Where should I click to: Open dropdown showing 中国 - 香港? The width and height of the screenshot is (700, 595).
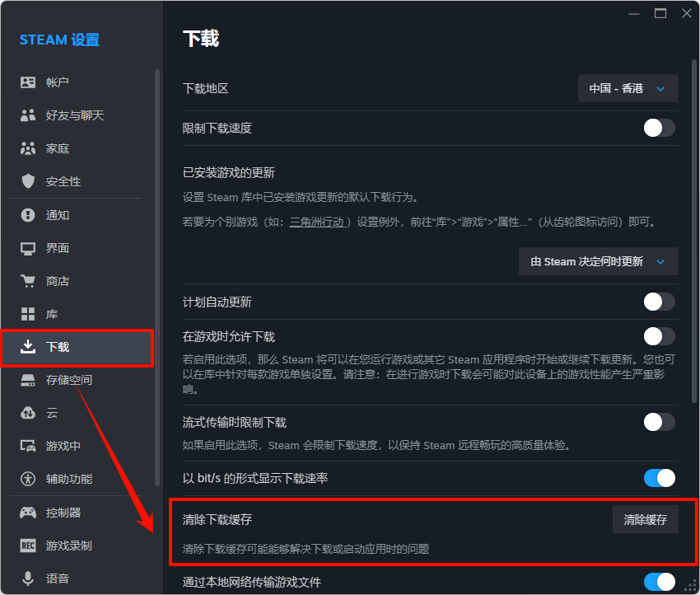pos(628,88)
